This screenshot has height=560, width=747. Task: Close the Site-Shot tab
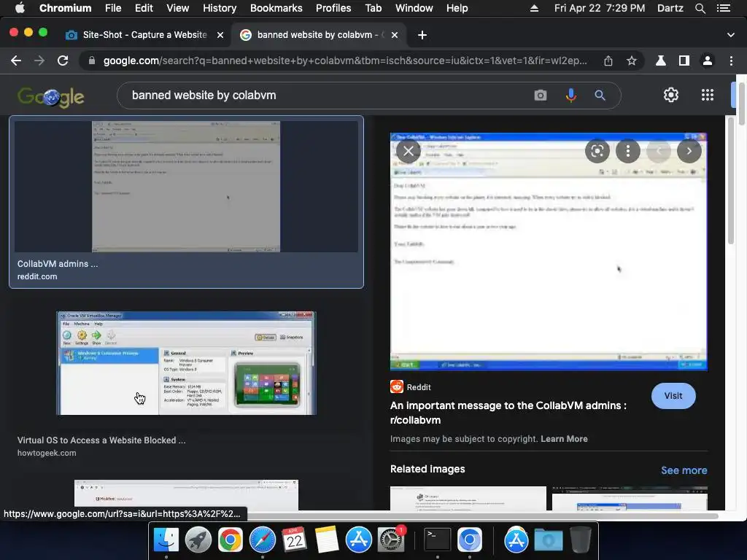coord(220,35)
